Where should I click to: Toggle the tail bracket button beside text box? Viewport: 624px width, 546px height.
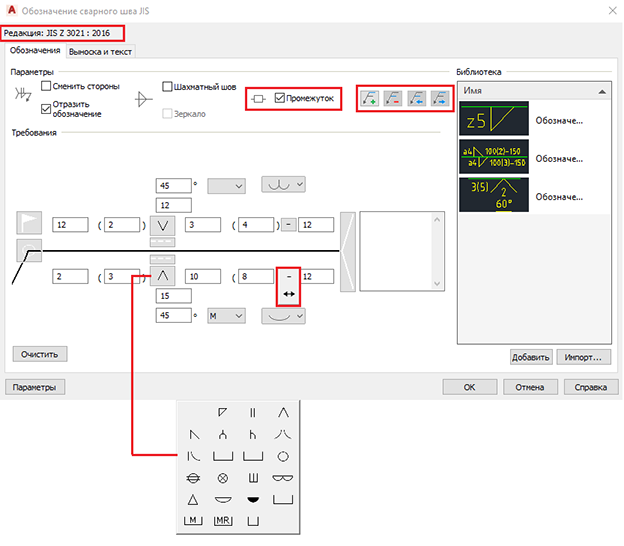tap(348, 252)
